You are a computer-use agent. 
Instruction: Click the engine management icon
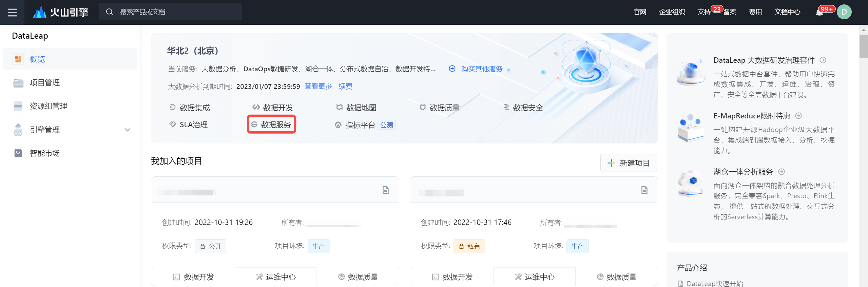(18, 130)
